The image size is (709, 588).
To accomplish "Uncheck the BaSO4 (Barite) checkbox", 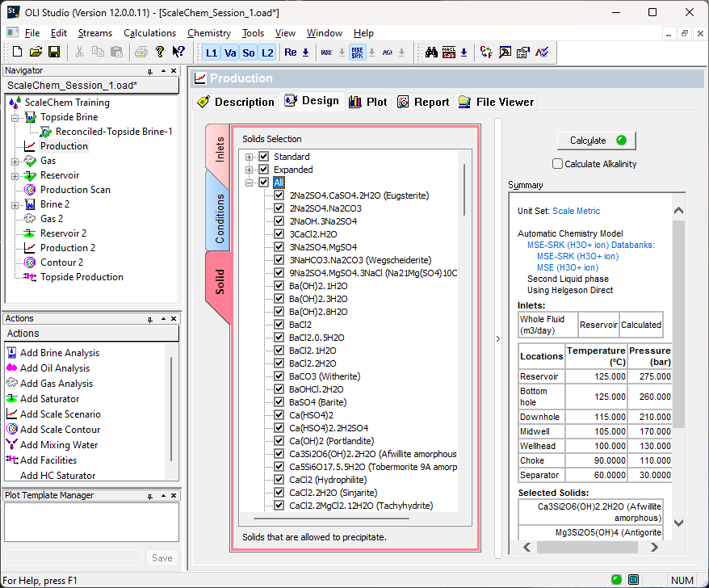I will pyautogui.click(x=279, y=402).
